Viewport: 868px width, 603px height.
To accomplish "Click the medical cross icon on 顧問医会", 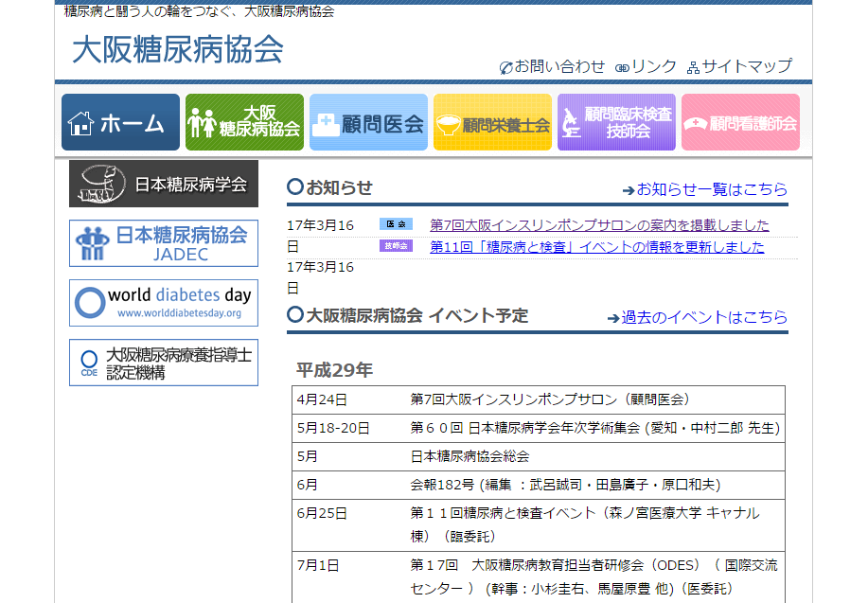I will 327,123.
